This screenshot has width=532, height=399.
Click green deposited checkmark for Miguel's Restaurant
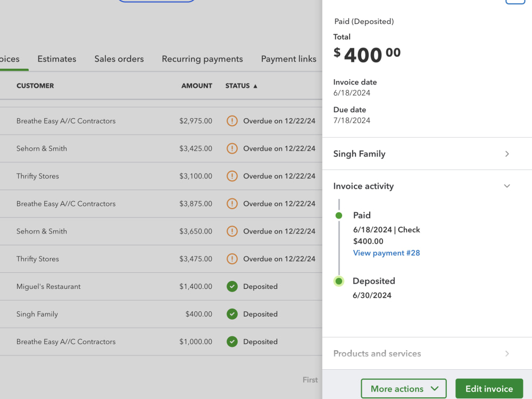[232, 286]
